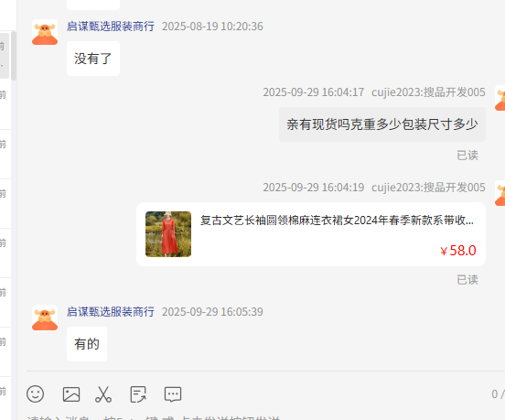Screen dimensions: 505x420
Task: Open the chat history bubble icon
Action: tap(173, 394)
